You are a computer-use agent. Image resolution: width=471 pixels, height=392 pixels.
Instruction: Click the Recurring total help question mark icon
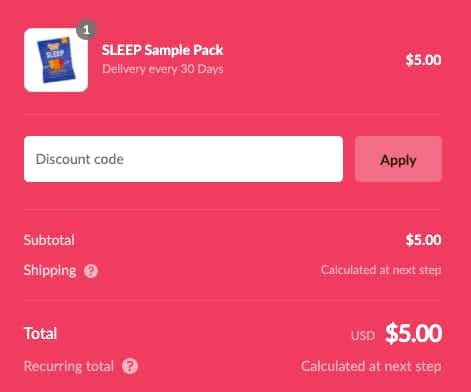[x=130, y=366]
